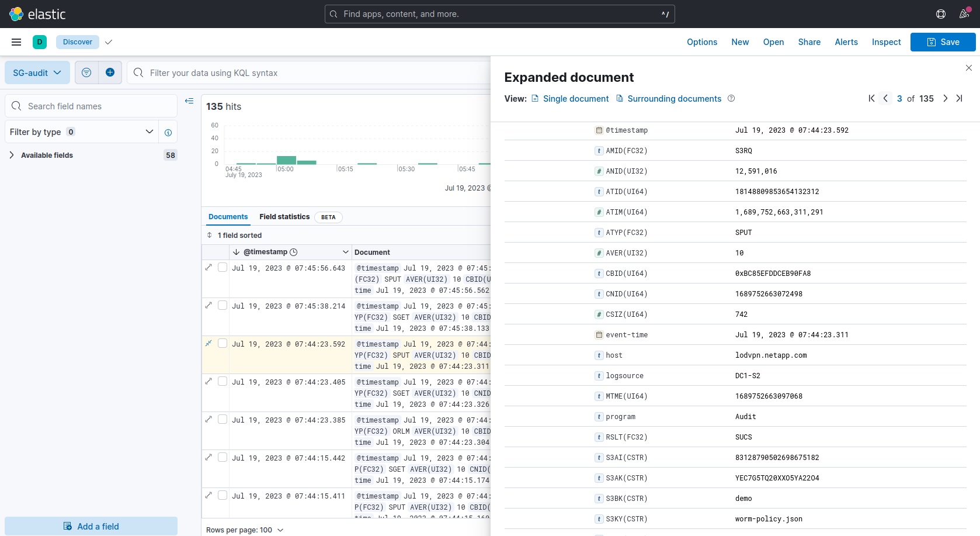Open the Alerts menu

pyautogui.click(x=846, y=42)
